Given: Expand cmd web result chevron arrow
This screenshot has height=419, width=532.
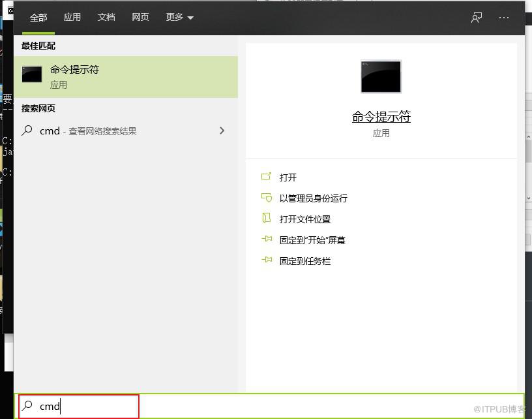Looking at the screenshot, I should coord(222,131).
